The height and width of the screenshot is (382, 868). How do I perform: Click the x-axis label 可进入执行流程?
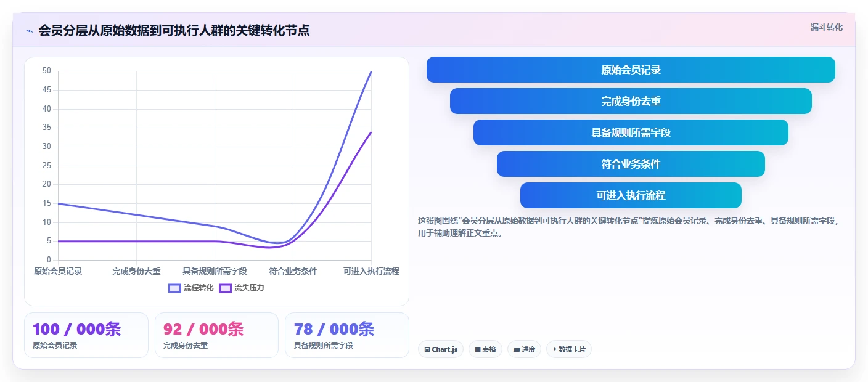371,271
